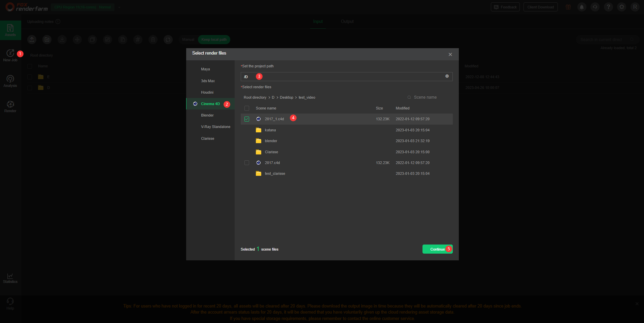Click test_video in the breadcrumb path

coord(307,98)
